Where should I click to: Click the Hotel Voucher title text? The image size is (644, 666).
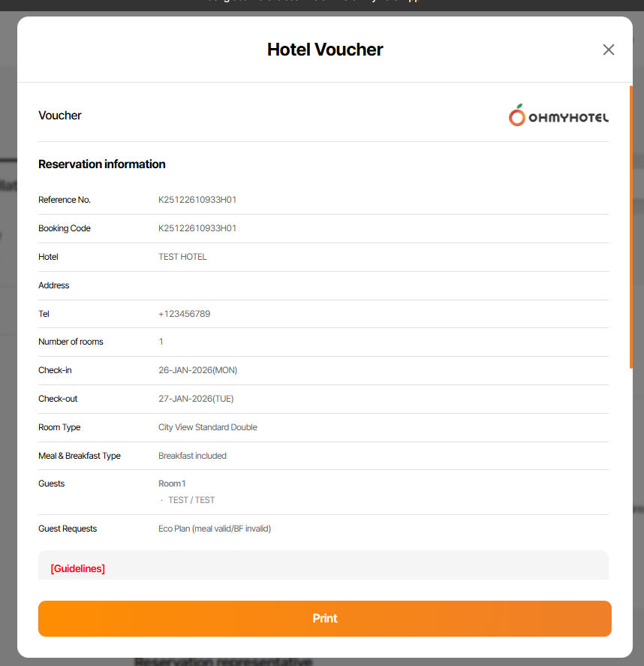[x=325, y=50]
